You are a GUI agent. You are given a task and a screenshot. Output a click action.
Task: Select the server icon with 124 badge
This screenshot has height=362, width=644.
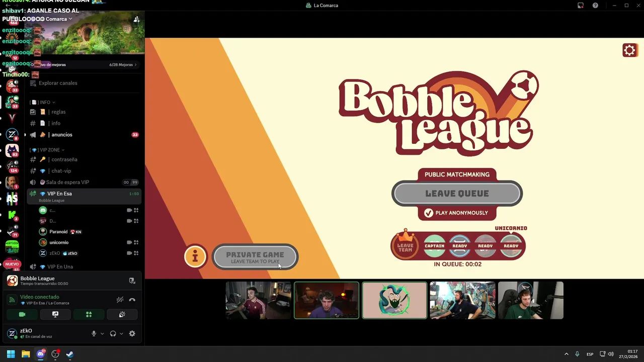(12, 166)
